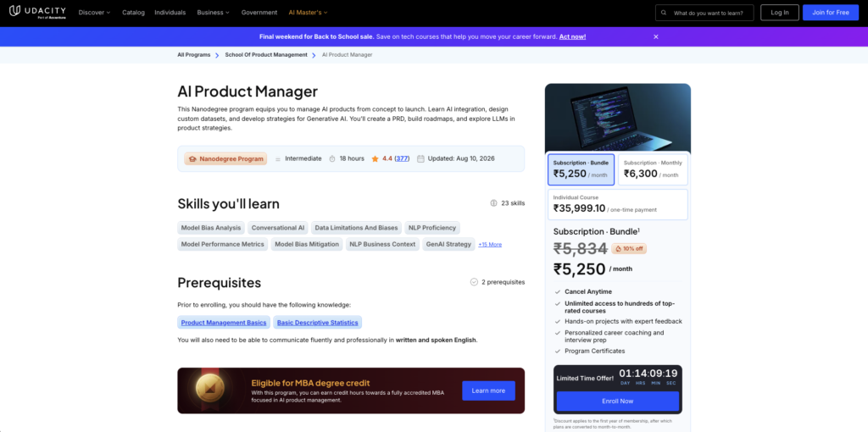Viewport: 868px width, 432px height.
Task: Click the Model Bias Mitigation skill tag
Action: [x=307, y=245]
